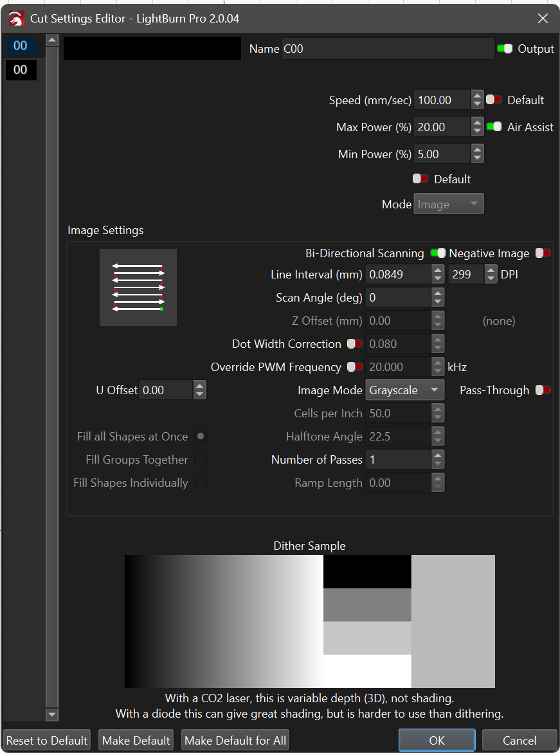Enable Dot Width Correction toggle
Viewport: 560px width, 753px height.
354,344
